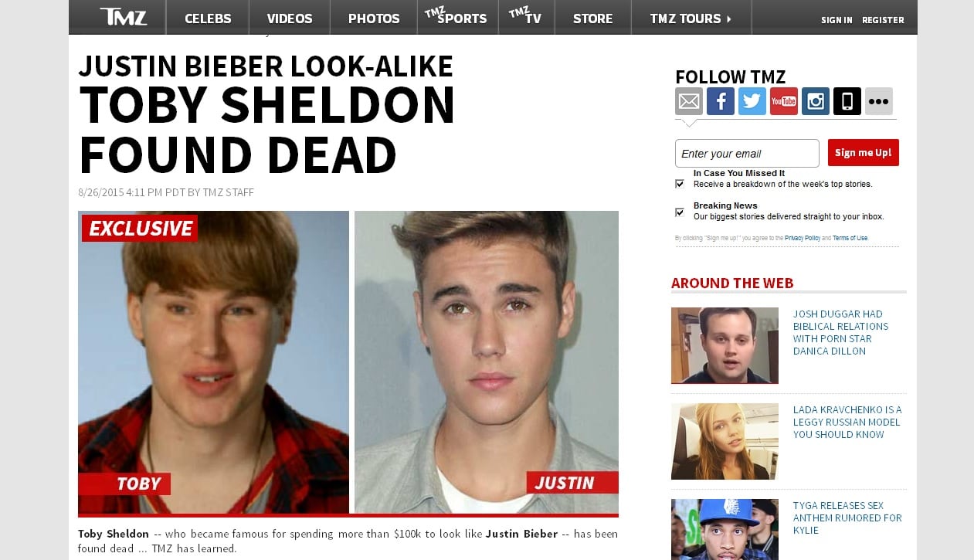Open the Register link

(883, 20)
